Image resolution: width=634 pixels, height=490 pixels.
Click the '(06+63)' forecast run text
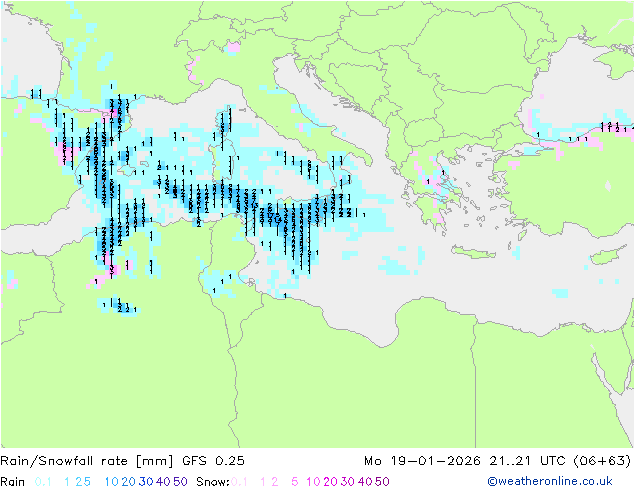click(x=602, y=461)
